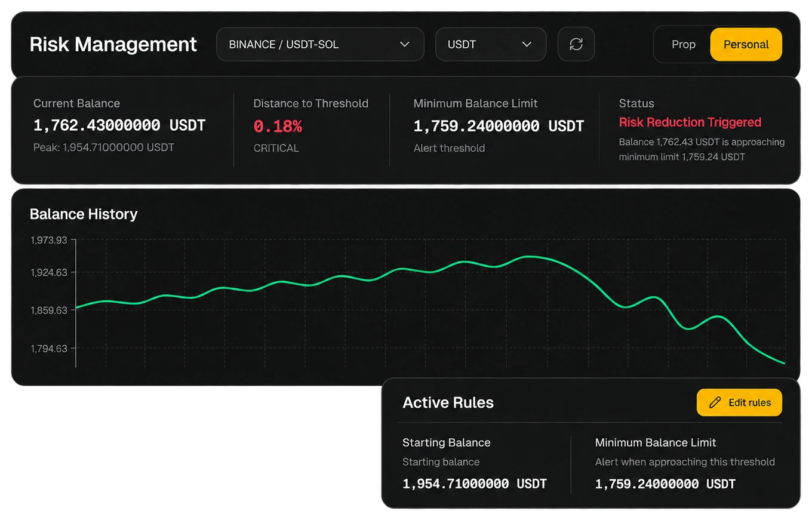Viewport: 812px width, 520px height.
Task: Click the CRITICAL label
Action: [275, 148]
